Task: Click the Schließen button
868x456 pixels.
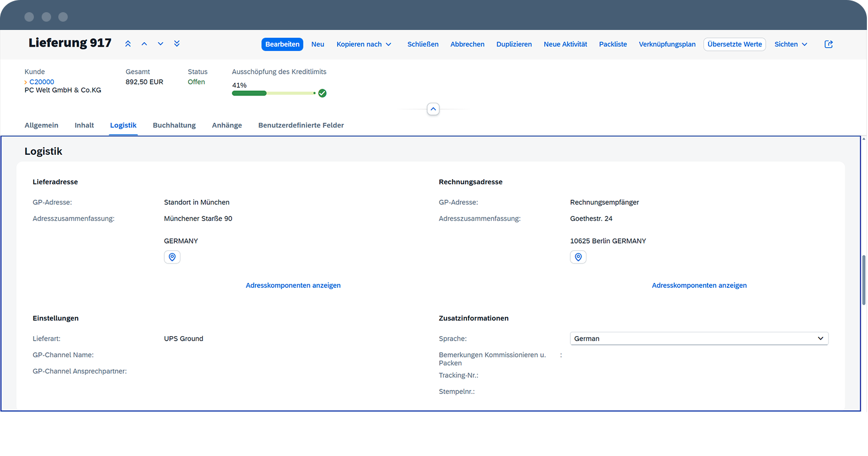Action: tap(423, 44)
